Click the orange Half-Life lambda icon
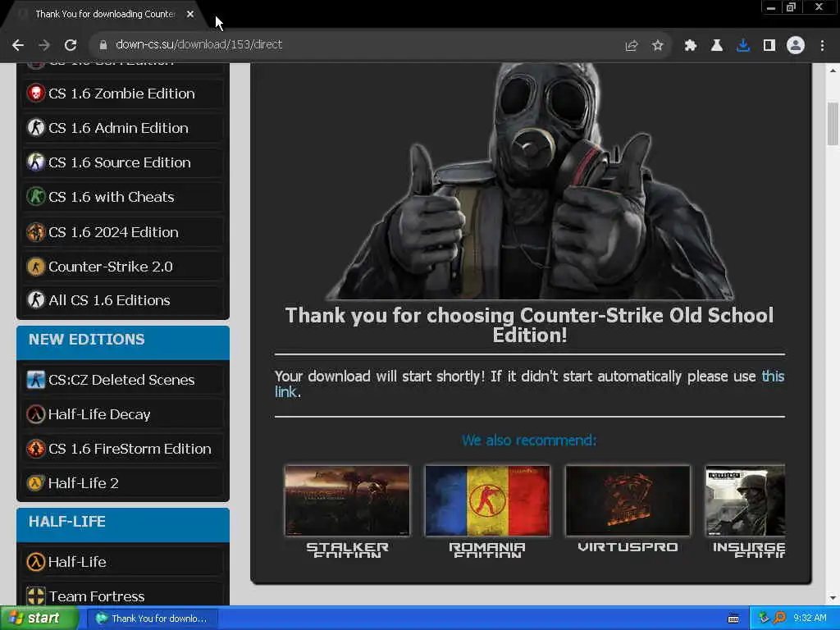840x630 pixels. [x=36, y=562]
